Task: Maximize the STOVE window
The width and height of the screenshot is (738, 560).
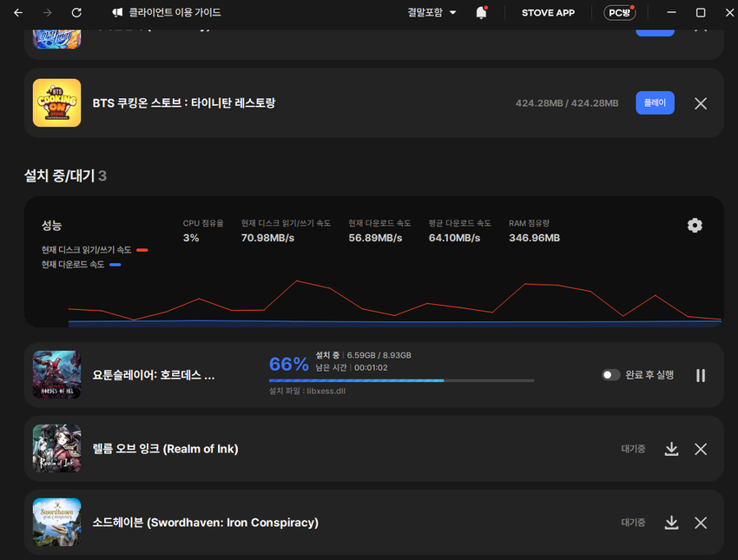Action: (701, 13)
